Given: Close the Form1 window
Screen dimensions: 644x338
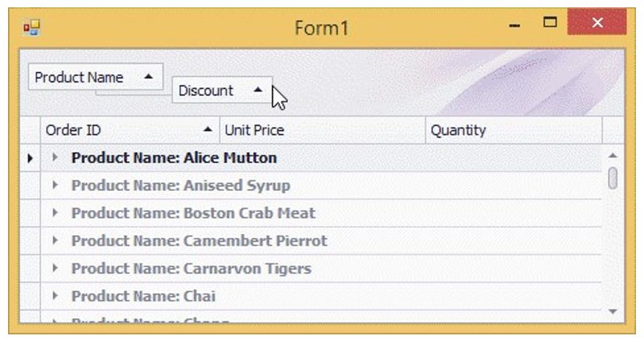Looking at the screenshot, I should click(x=596, y=25).
